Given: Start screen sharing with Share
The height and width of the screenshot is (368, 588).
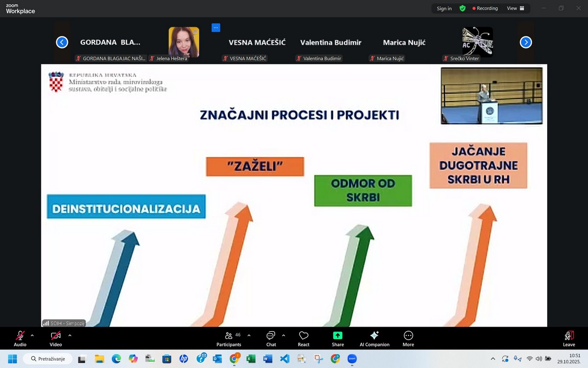Looking at the screenshot, I should point(338,339).
